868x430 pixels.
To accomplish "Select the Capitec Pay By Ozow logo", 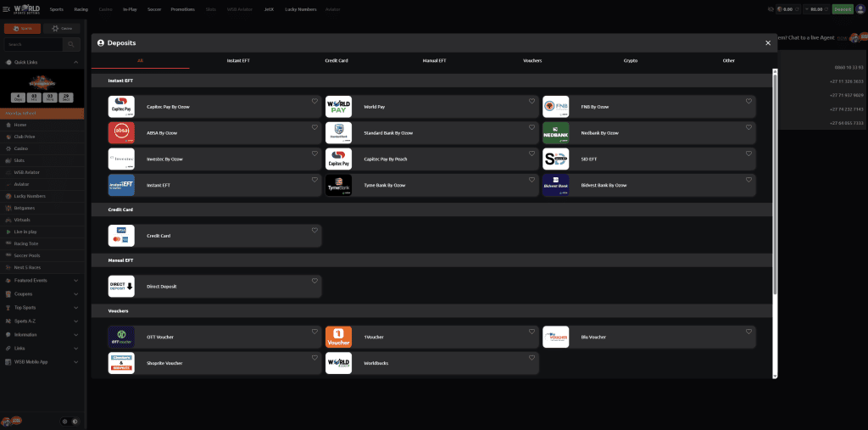I will (121, 106).
